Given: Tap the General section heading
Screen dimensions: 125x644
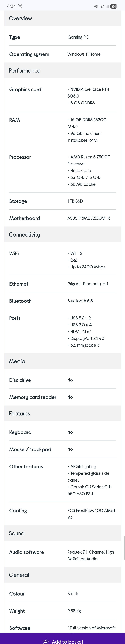Looking at the screenshot, I should 19,575.
